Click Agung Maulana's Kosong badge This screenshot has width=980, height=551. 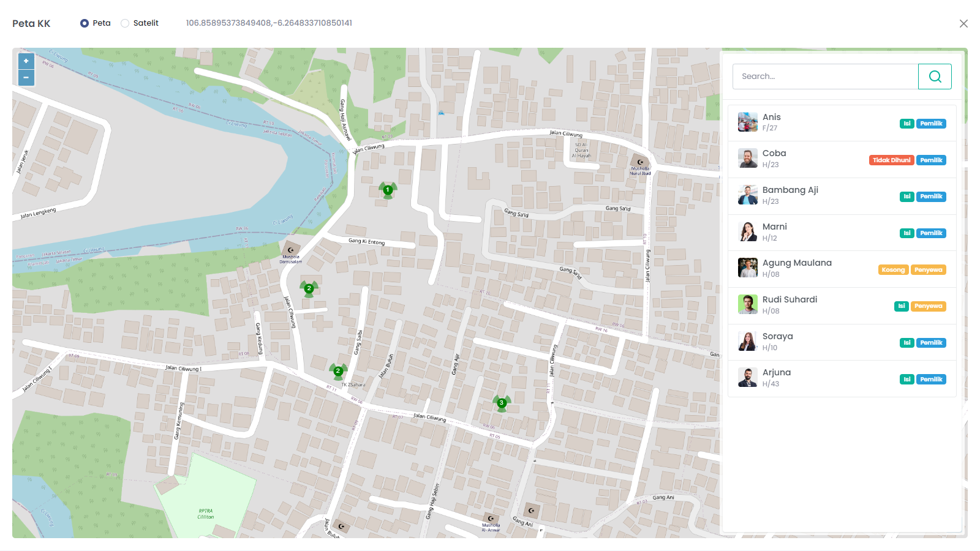point(893,270)
